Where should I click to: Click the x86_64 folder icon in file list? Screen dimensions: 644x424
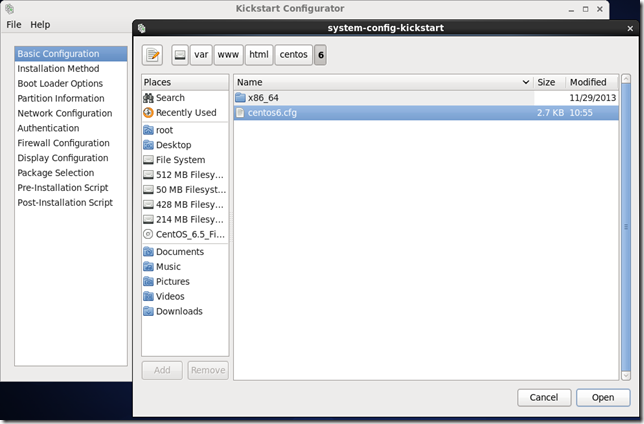(240, 98)
